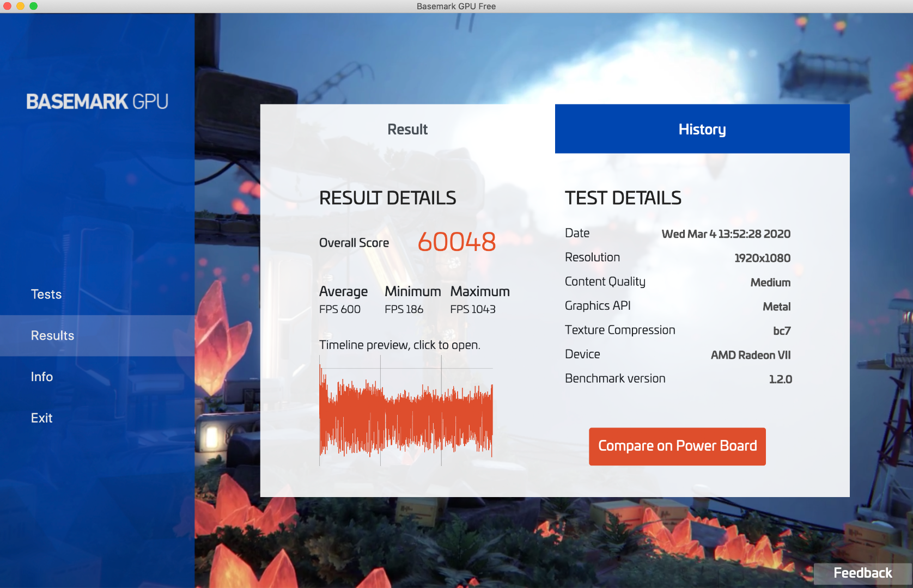The image size is (913, 588).
Task: Click the Resolution label
Action: [592, 258]
